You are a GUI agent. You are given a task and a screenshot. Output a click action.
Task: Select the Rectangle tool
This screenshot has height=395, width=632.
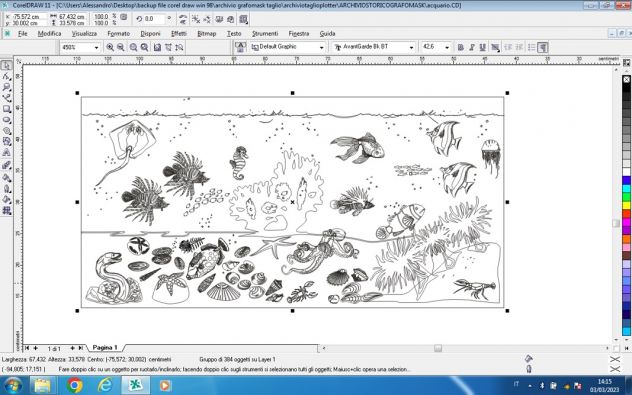(6, 109)
